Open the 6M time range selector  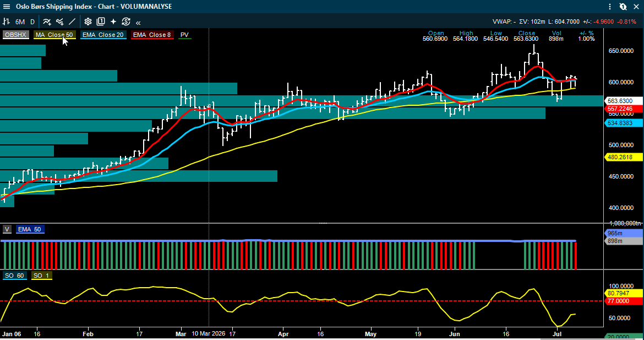20,22
